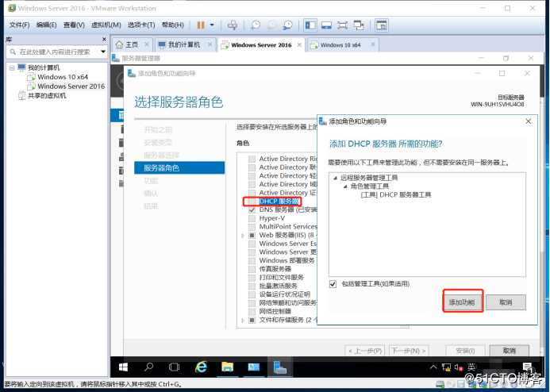The height and width of the screenshot is (392, 550).
Task: Open the 查看(V) menu
Action: click(x=74, y=25)
